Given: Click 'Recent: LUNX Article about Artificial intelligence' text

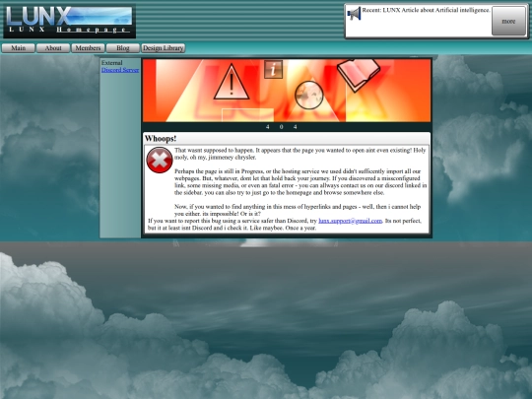Looking at the screenshot, I should [427, 10].
